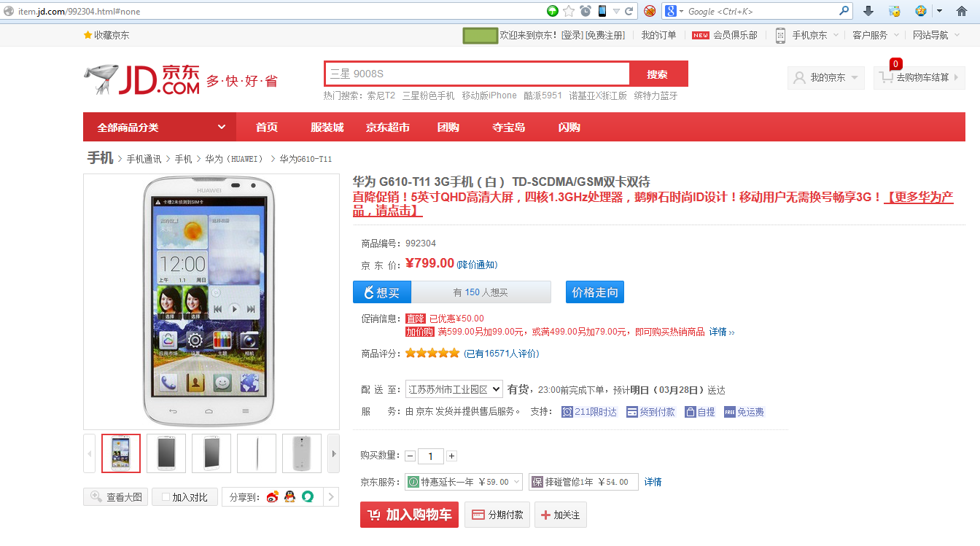Click 加关注 follow button
This screenshot has height=546, width=980.
click(560, 515)
